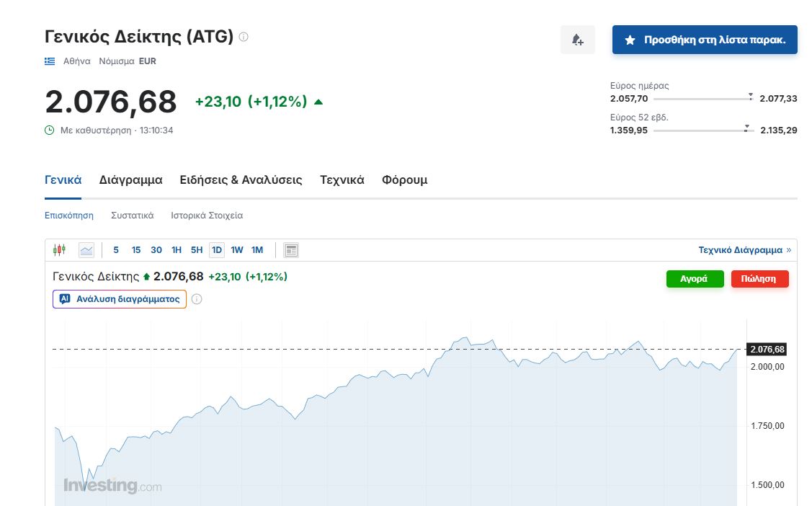Switch to Ιστορικά Στοιχεία sub-tab
Image resolution: width=812 pixels, height=506 pixels.
pos(207,216)
